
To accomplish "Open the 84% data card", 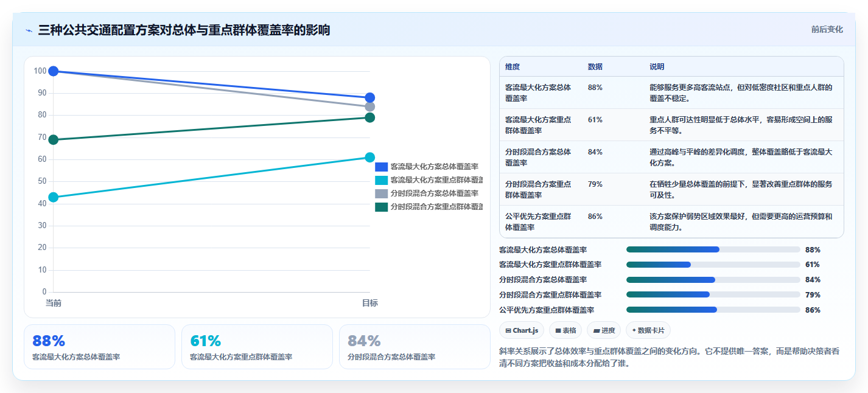I will coord(415,347).
